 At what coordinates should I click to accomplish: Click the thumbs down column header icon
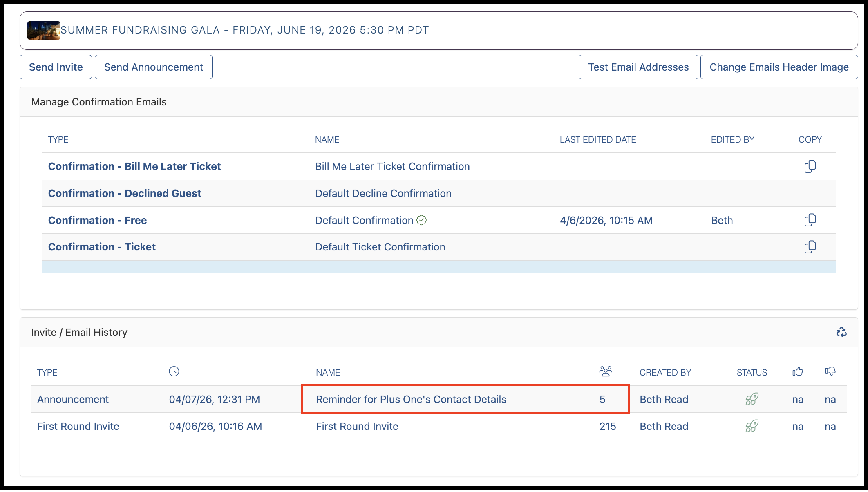pyautogui.click(x=830, y=371)
